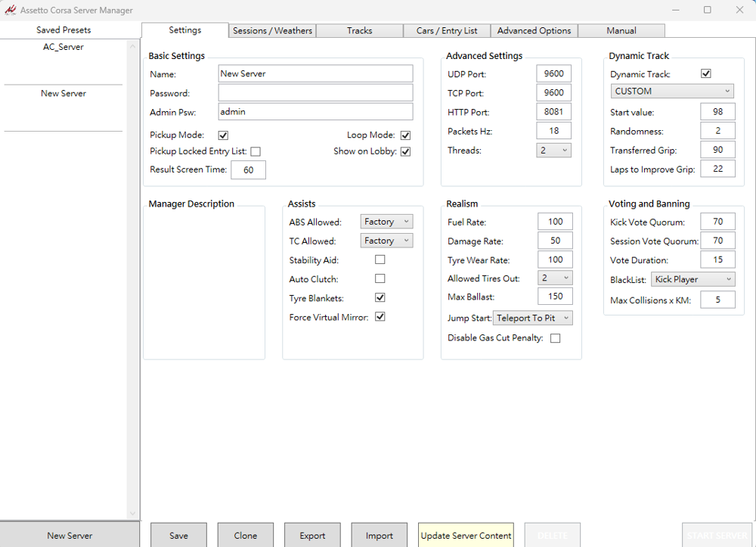
Task: Uncheck Show on Lobby
Action: [405, 151]
